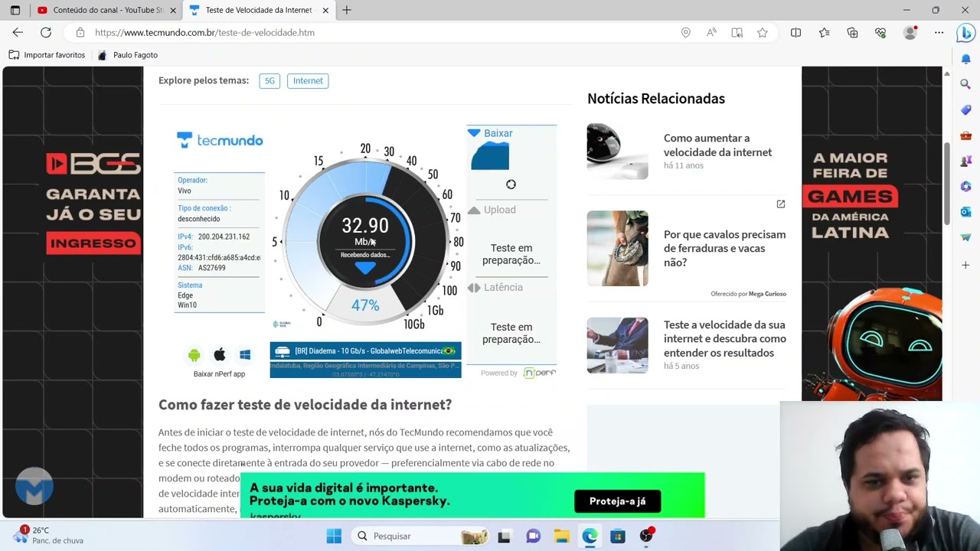980x551 pixels.
Task: Select the Internet topic tag
Action: pyautogui.click(x=308, y=80)
